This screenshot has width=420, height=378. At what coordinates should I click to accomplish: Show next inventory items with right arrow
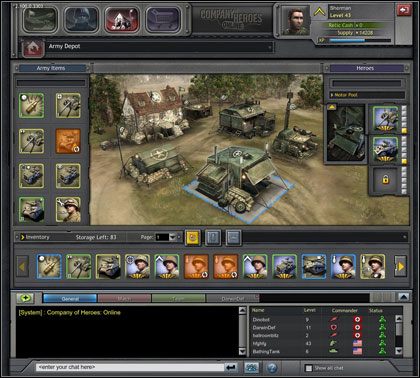pyautogui.click(x=400, y=266)
